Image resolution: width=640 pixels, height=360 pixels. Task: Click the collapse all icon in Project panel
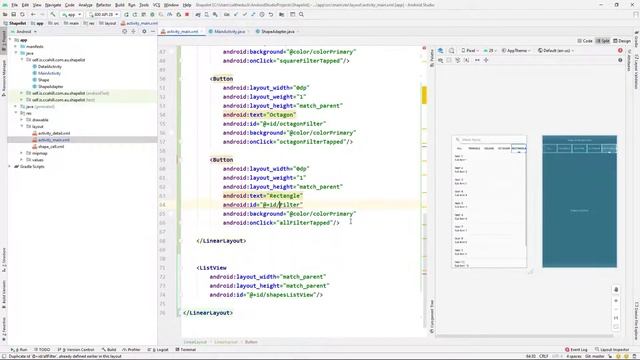pyautogui.click(x=133, y=31)
